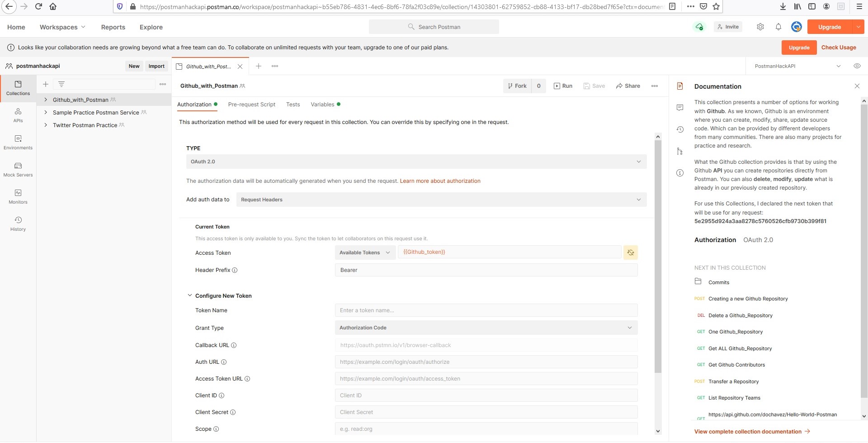
Task: Open the Environments sidebar panel
Action: [18, 143]
